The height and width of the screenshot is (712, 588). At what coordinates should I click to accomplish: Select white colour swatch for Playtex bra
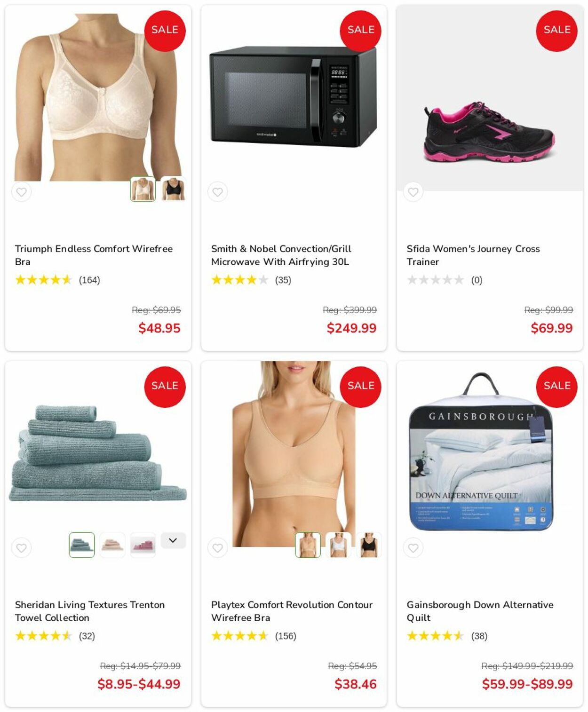pyautogui.click(x=338, y=545)
